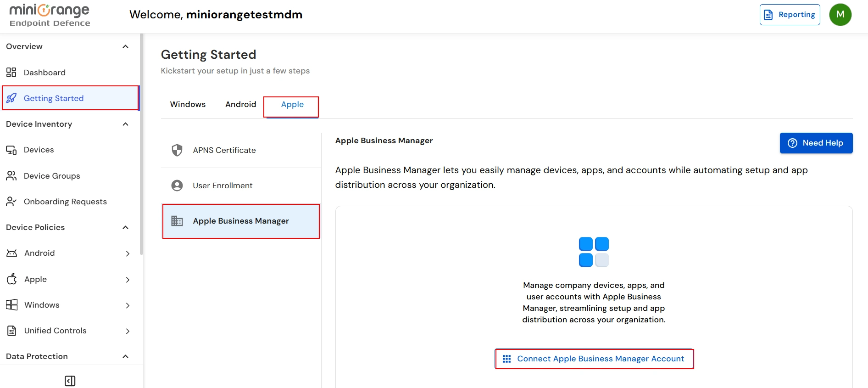868x388 pixels.
Task: Click the blue four-squares Apple Business Manager graphic
Action: point(594,252)
